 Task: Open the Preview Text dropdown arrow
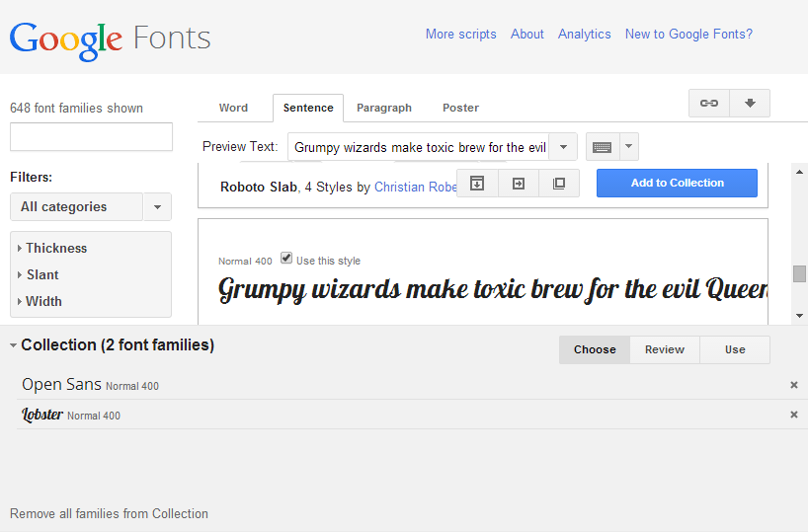tap(563, 147)
